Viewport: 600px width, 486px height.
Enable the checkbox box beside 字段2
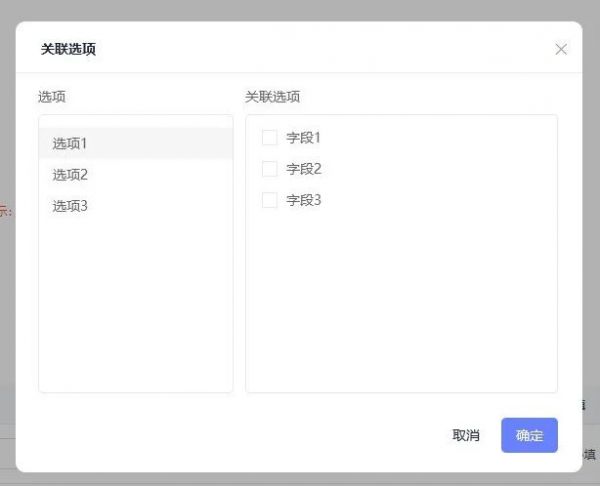coord(269,169)
